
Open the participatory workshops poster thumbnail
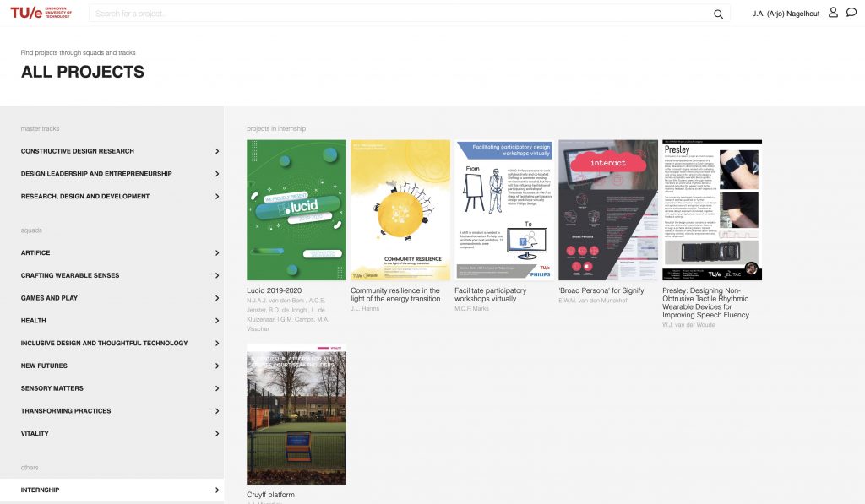pos(504,210)
